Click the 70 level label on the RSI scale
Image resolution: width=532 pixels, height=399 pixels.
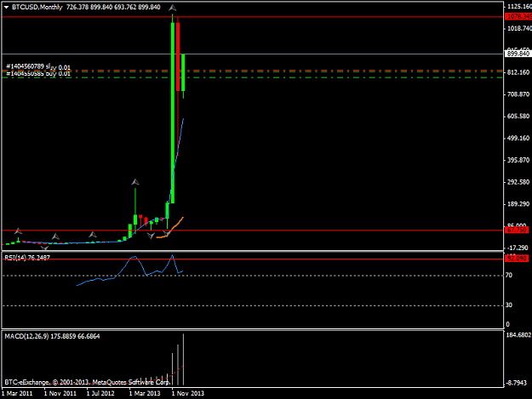click(x=509, y=276)
